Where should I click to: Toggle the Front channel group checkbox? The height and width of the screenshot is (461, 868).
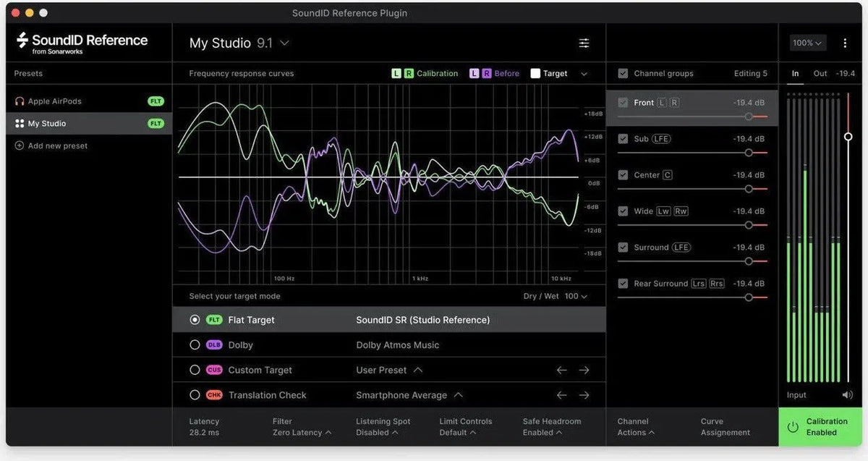(x=623, y=102)
